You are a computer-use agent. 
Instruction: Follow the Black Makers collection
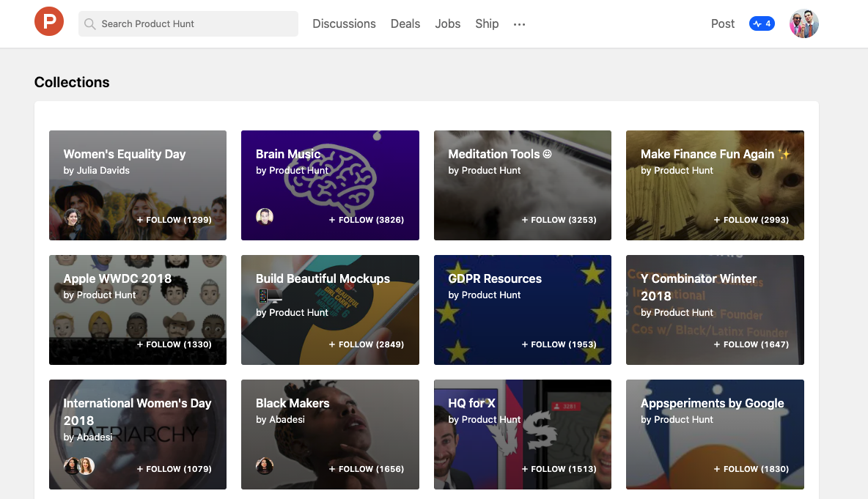click(367, 468)
